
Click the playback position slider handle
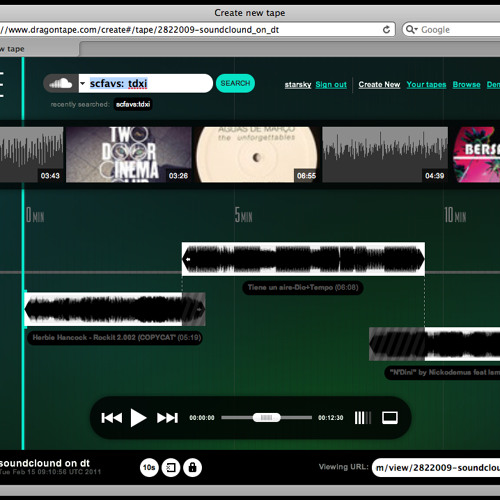coord(266,417)
